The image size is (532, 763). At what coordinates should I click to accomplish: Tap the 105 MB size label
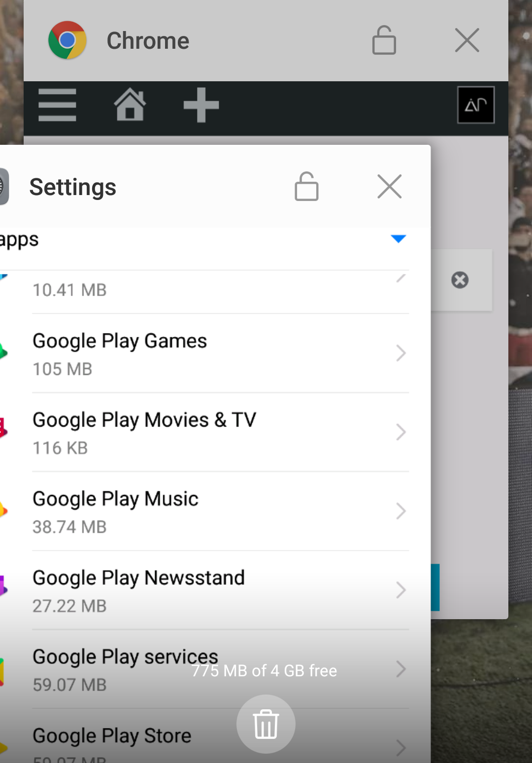63,369
